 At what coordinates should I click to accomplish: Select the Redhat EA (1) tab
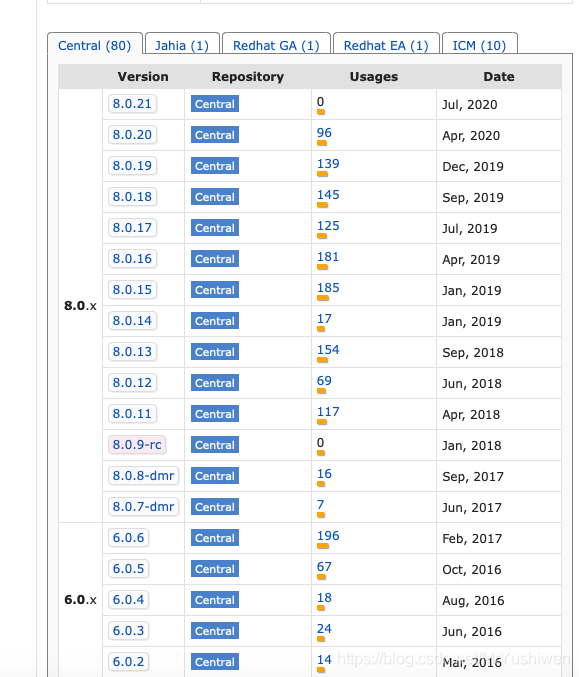coord(386,45)
